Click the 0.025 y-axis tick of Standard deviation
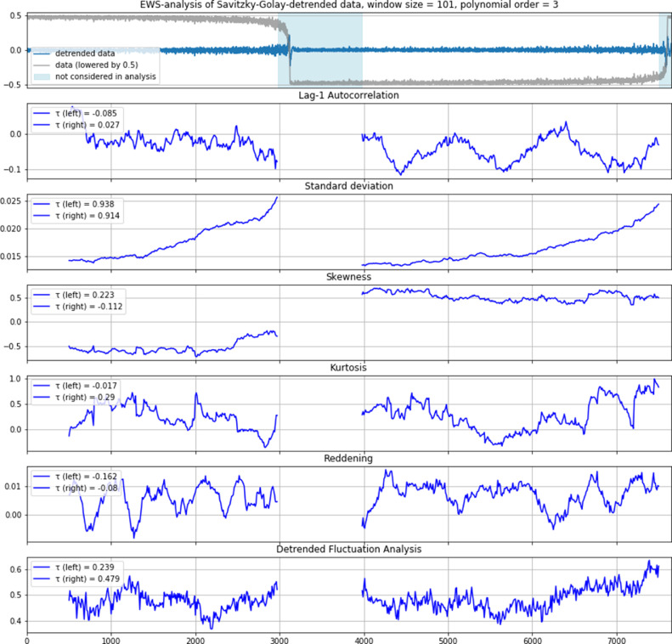This screenshot has height=644, width=672. (12, 201)
